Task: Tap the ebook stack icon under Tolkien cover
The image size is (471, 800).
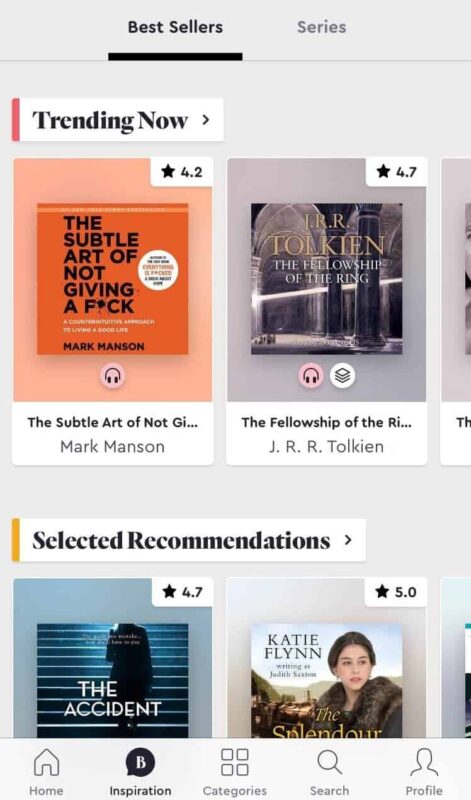Action: (x=342, y=376)
